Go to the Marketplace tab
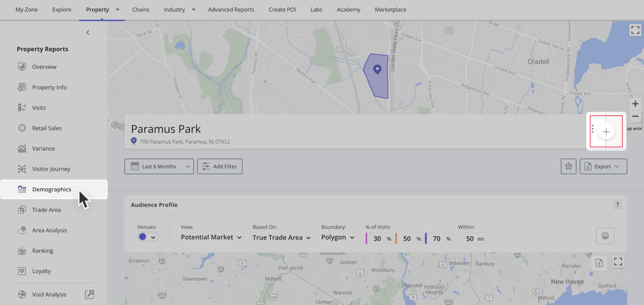Image resolution: width=644 pixels, height=305 pixels. click(390, 9)
